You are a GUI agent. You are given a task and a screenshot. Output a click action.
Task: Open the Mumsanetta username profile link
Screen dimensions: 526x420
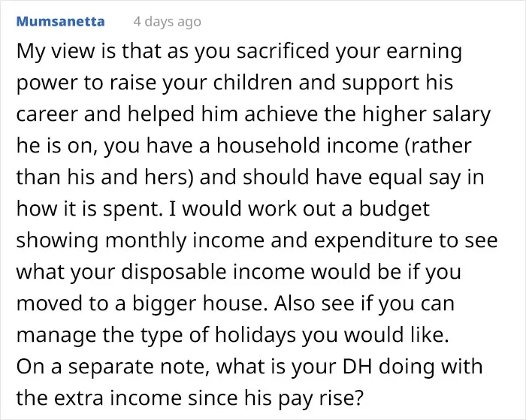pyautogui.click(x=61, y=22)
